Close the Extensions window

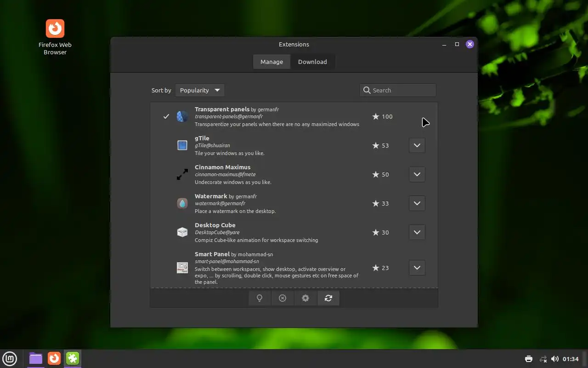tap(469, 44)
